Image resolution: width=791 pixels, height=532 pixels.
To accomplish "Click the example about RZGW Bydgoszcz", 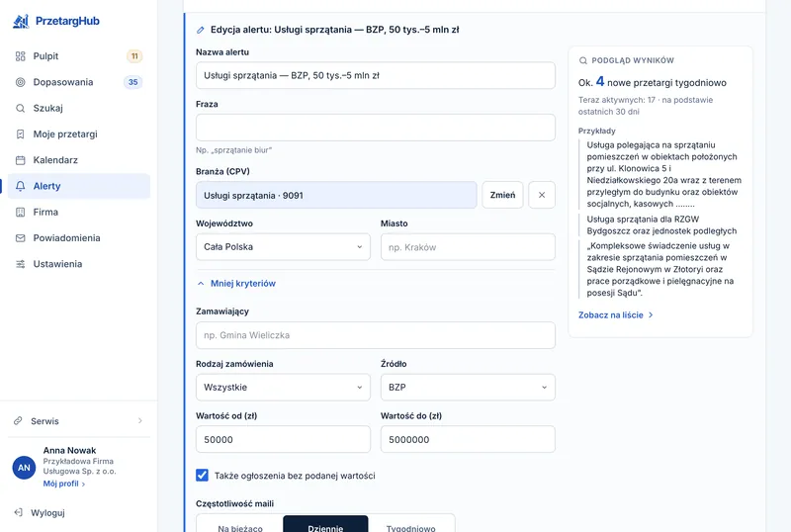I will tap(661, 225).
